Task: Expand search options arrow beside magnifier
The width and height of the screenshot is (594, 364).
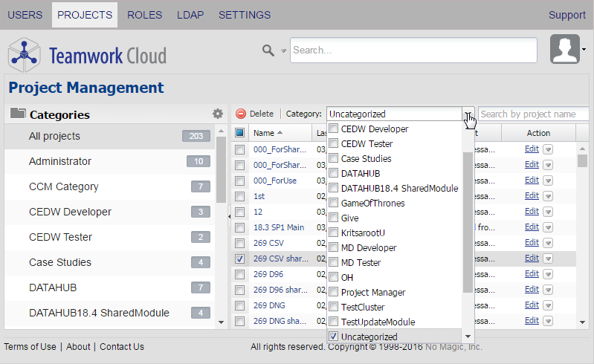Action: coord(283,51)
